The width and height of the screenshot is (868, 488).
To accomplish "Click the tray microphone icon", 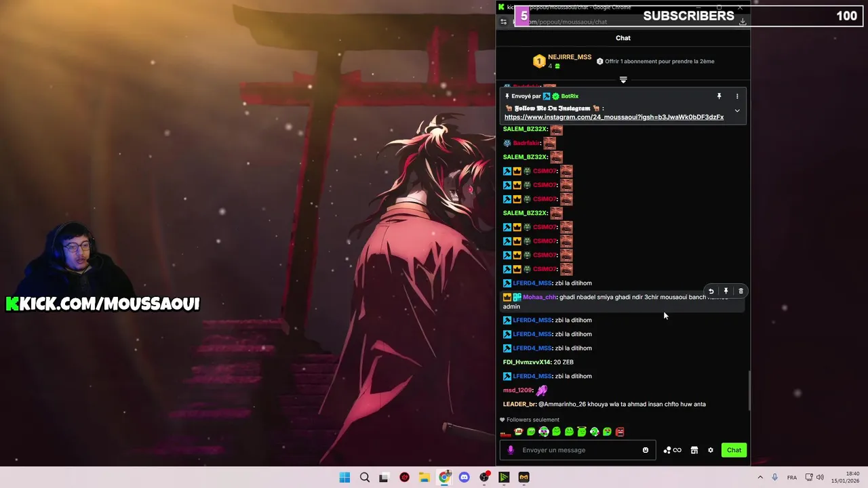I will pos(774,477).
